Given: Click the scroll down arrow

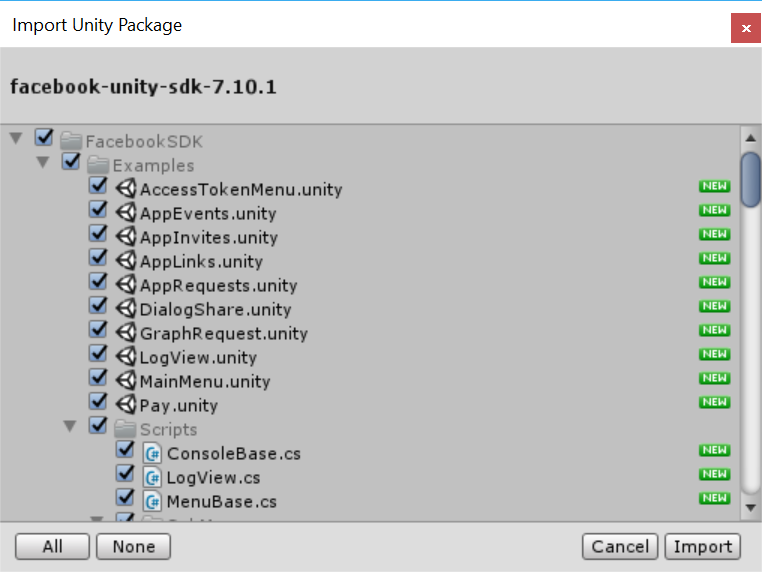Looking at the screenshot, I should click(x=751, y=508).
